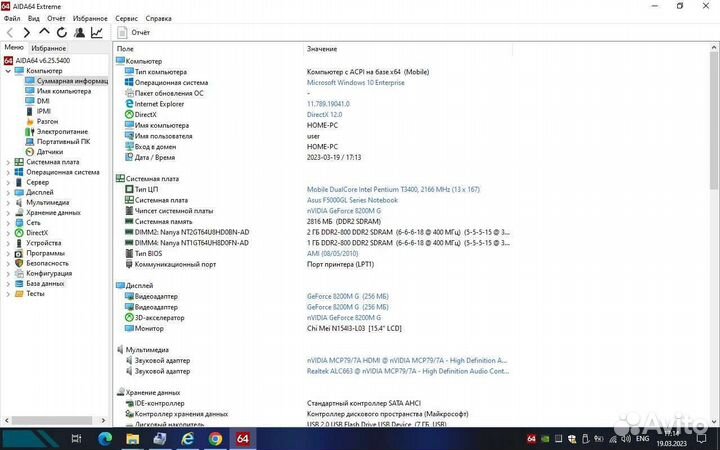
Task: Open the Электропитание tree item
Action: [x=56, y=131]
